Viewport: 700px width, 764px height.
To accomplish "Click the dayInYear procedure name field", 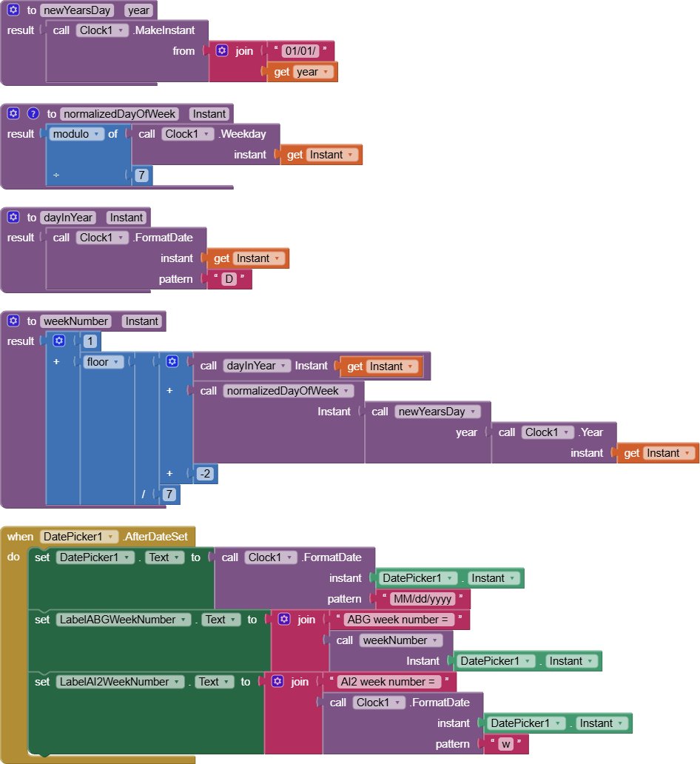I will pos(68,218).
